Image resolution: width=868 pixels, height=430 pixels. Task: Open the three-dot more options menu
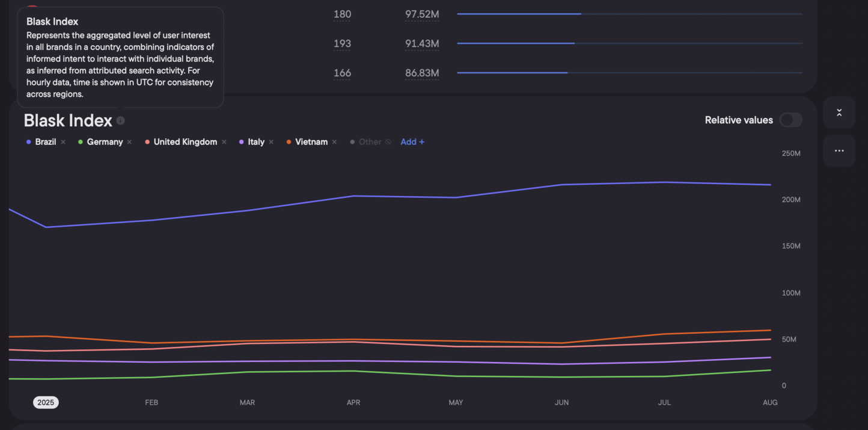[839, 151]
